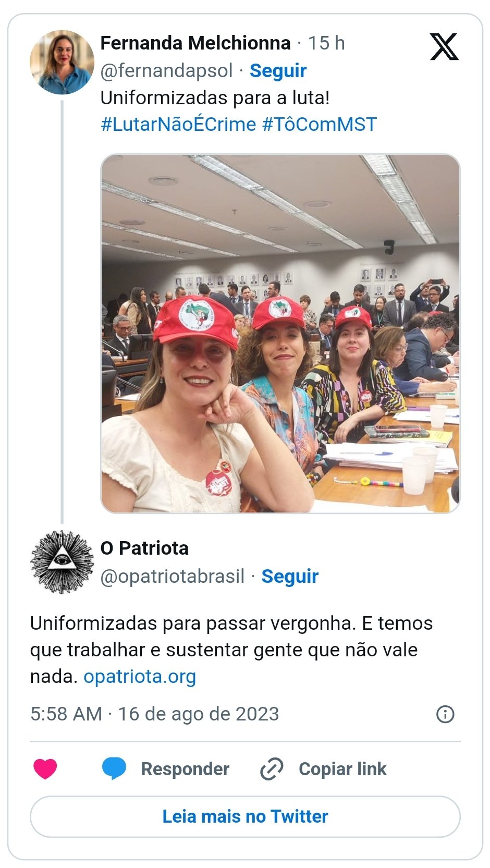Open the #TôComMST hashtag
490x868 pixels.
point(319,124)
